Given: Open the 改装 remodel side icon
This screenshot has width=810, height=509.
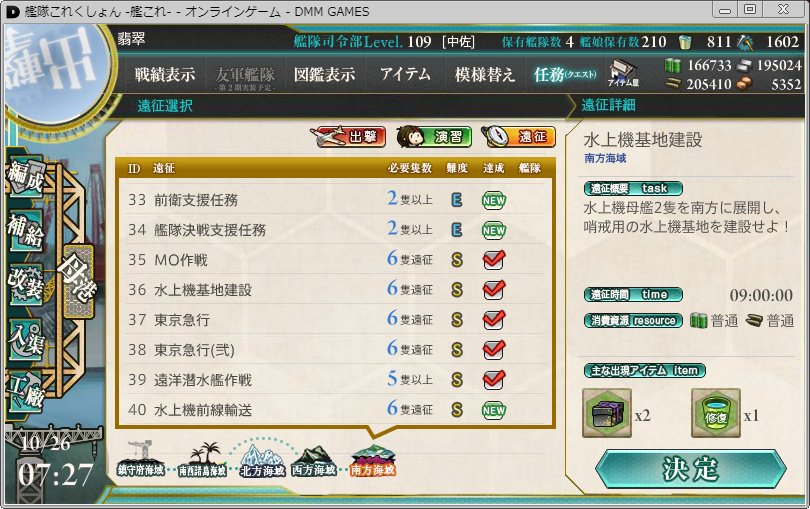Looking at the screenshot, I should (26, 284).
